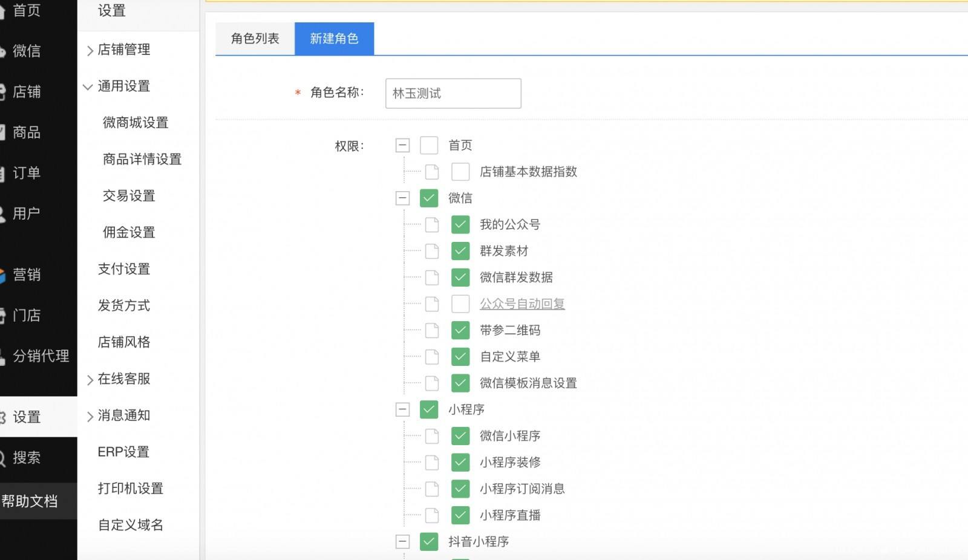Click the document icon beside 小程序直播

coord(432,515)
